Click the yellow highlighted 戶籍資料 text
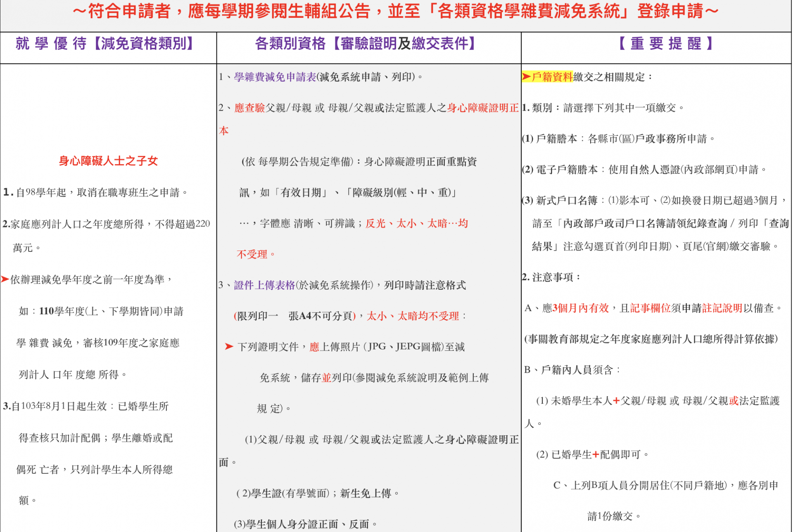This screenshot has width=793, height=532. [x=552, y=77]
